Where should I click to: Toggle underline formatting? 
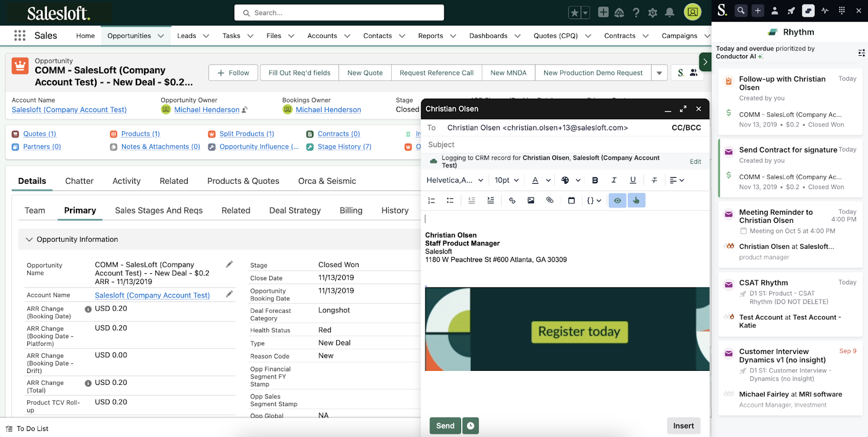click(x=633, y=180)
